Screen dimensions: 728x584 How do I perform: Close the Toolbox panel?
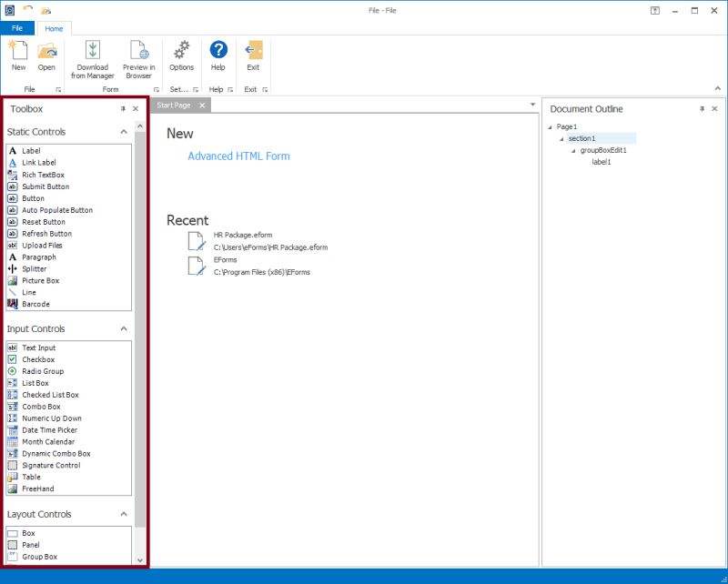[136, 108]
